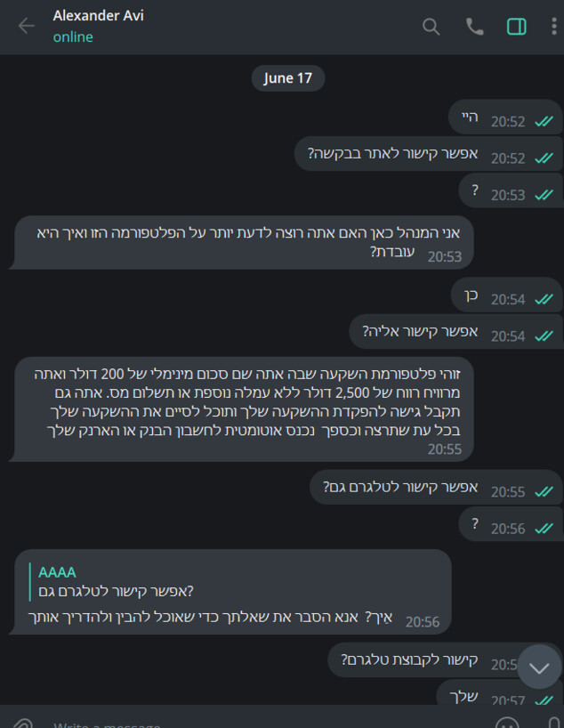Click the June 17 date badge
This screenshot has height=728, width=564.
click(x=287, y=77)
